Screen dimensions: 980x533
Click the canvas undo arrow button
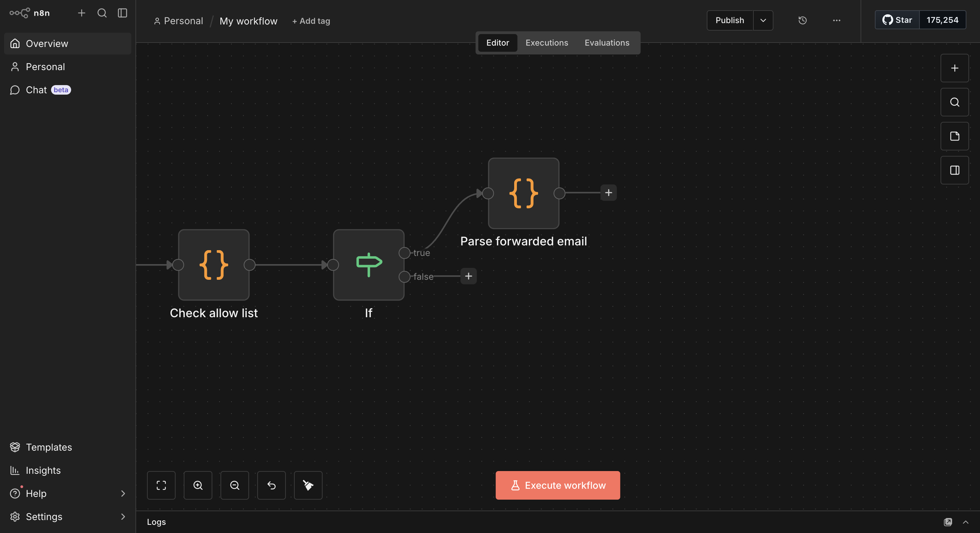click(x=271, y=485)
